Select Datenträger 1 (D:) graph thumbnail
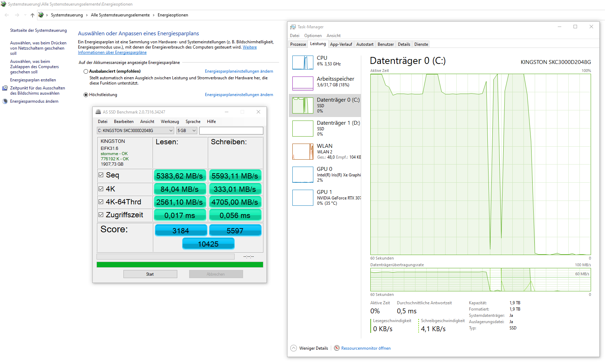The height and width of the screenshot is (364, 605). (x=303, y=129)
